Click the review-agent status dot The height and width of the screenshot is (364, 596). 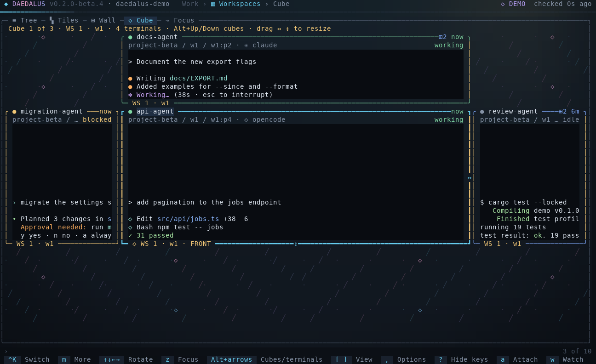(x=482, y=111)
